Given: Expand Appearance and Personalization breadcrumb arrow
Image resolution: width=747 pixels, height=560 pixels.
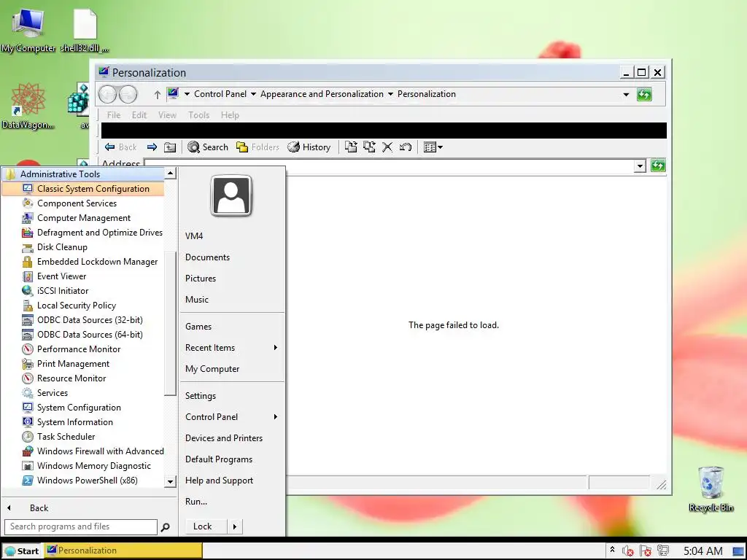Looking at the screenshot, I should [390, 94].
